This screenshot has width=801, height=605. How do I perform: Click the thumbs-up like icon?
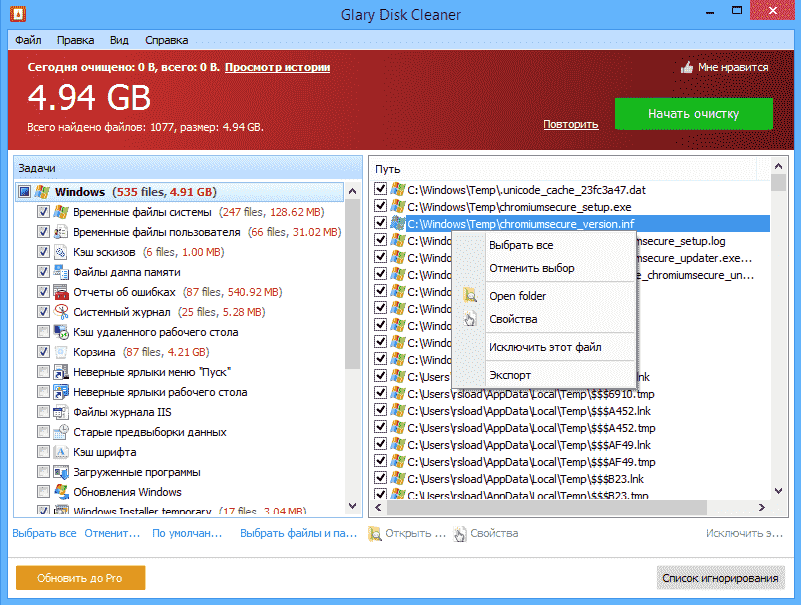point(687,68)
